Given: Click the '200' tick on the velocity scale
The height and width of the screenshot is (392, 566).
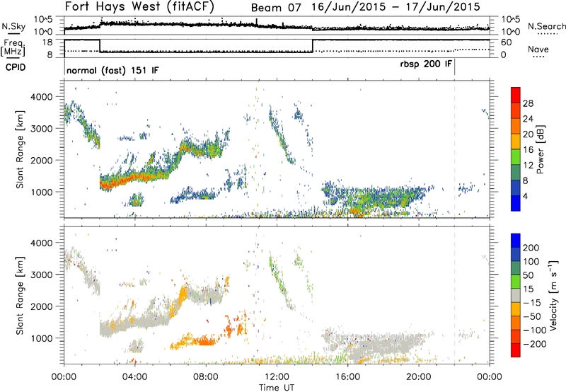Looking at the screenshot, I should (531, 248).
